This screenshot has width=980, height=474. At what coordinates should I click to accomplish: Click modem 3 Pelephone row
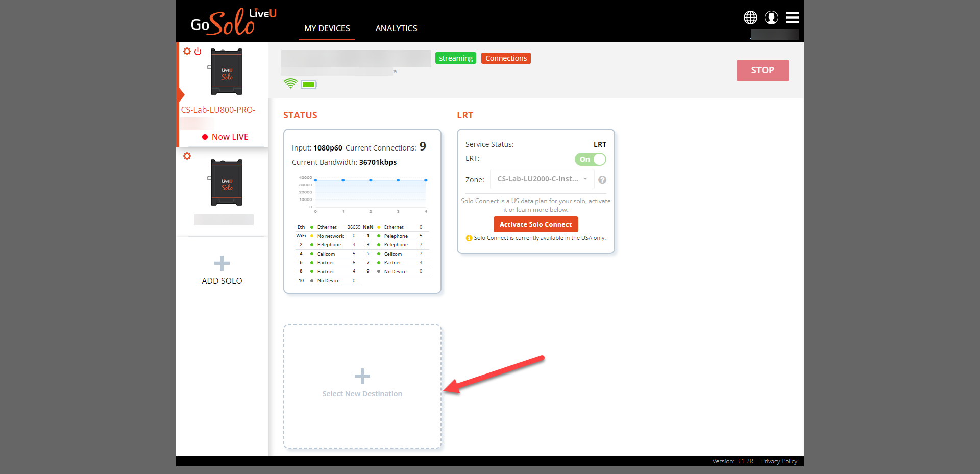[396, 245]
